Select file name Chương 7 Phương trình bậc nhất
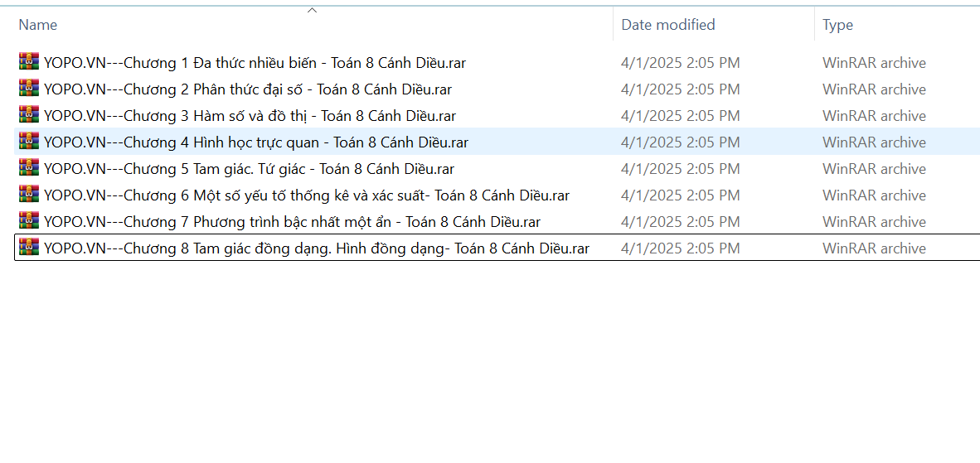Image resolution: width=980 pixels, height=463 pixels. (292, 222)
